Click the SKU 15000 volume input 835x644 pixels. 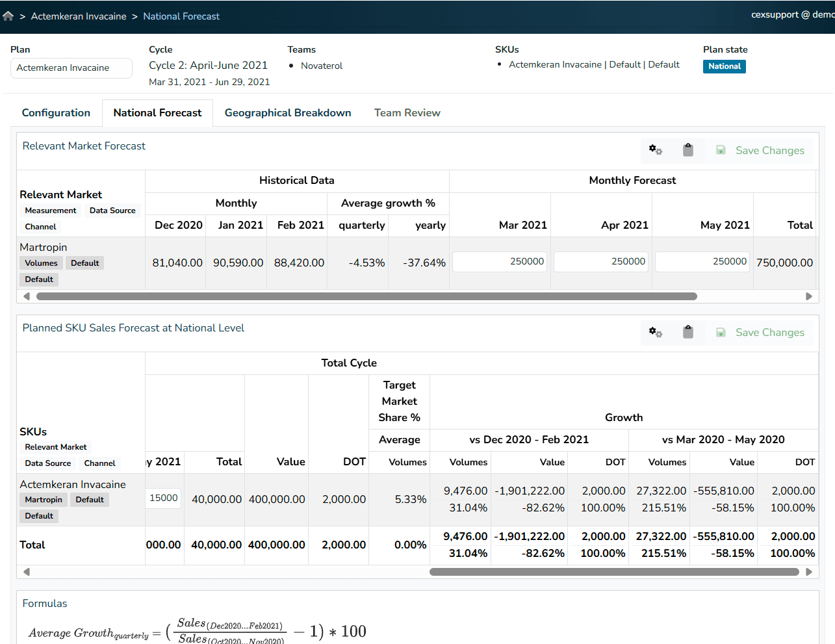[x=163, y=498]
